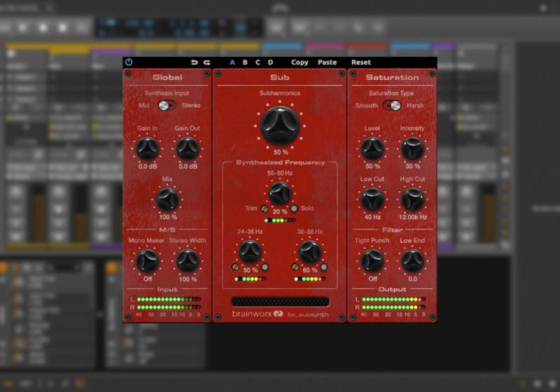Click the Reset button

tap(361, 62)
